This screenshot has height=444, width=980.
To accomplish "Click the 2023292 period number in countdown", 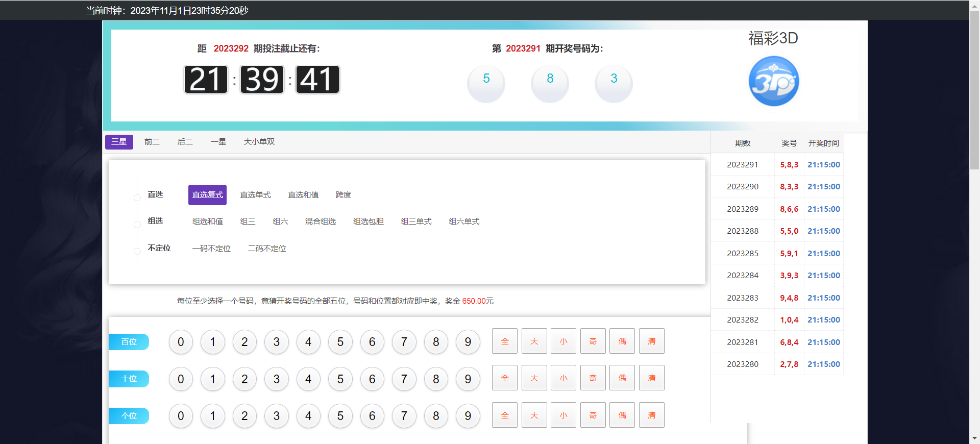I will point(231,48).
